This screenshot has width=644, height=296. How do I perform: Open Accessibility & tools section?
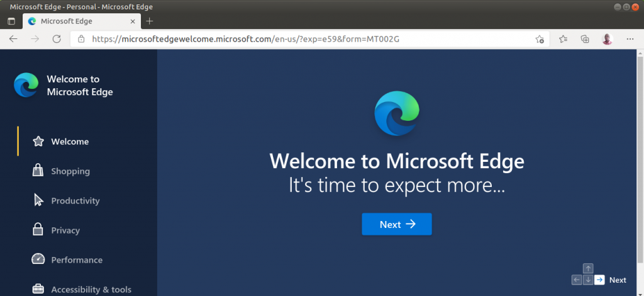tap(91, 290)
